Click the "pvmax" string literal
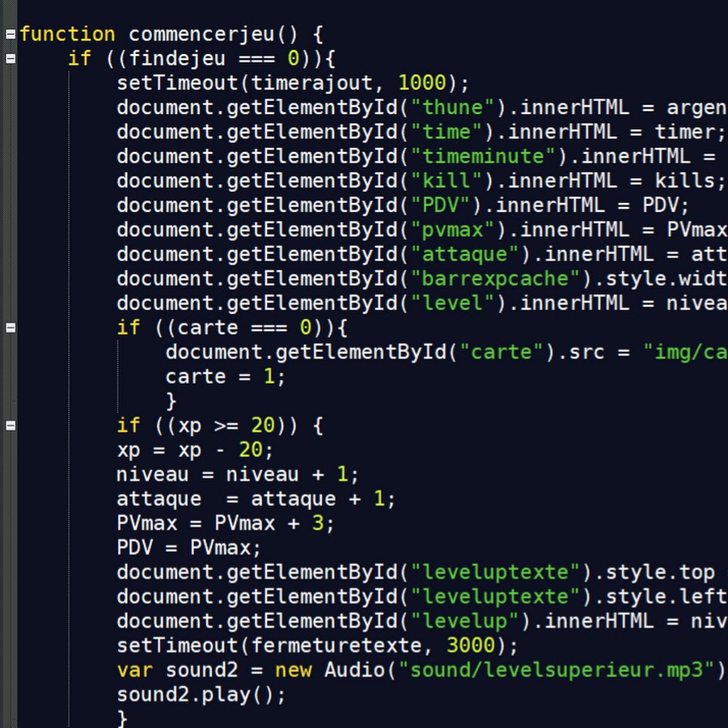 [x=452, y=231]
